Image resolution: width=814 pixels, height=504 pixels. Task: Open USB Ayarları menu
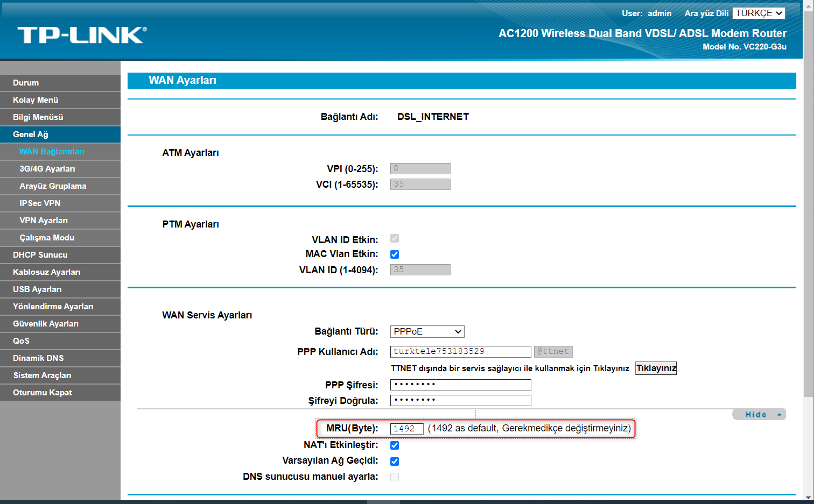[60, 289]
